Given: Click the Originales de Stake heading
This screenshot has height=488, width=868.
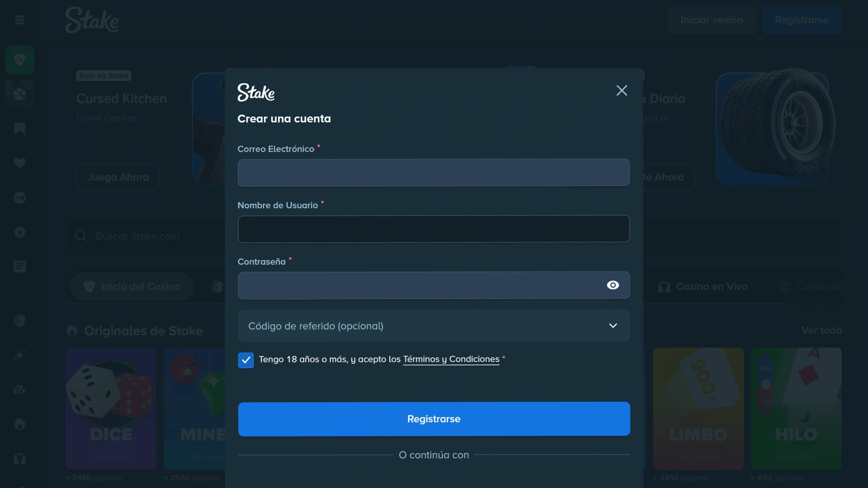Looking at the screenshot, I should (143, 331).
